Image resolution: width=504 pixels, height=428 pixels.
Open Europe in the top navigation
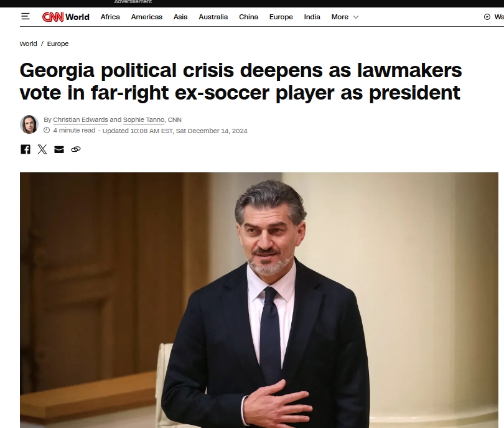281,17
